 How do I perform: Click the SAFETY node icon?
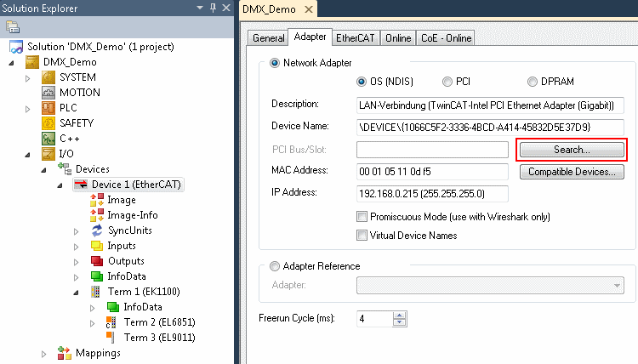[49, 123]
